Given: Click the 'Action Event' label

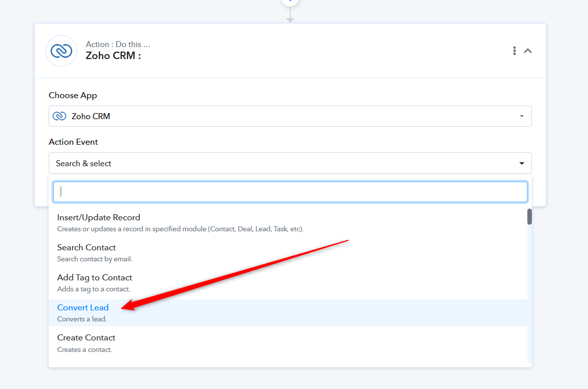Looking at the screenshot, I should tap(73, 142).
